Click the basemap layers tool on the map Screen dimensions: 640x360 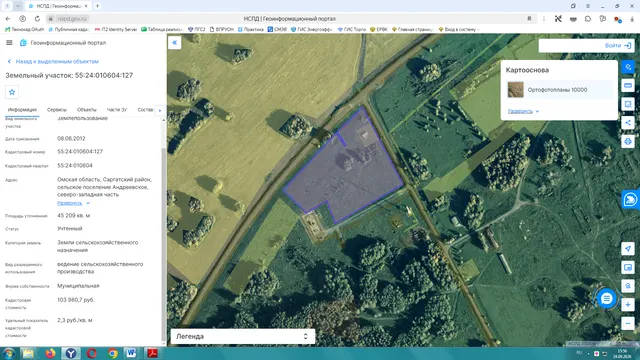(628, 67)
